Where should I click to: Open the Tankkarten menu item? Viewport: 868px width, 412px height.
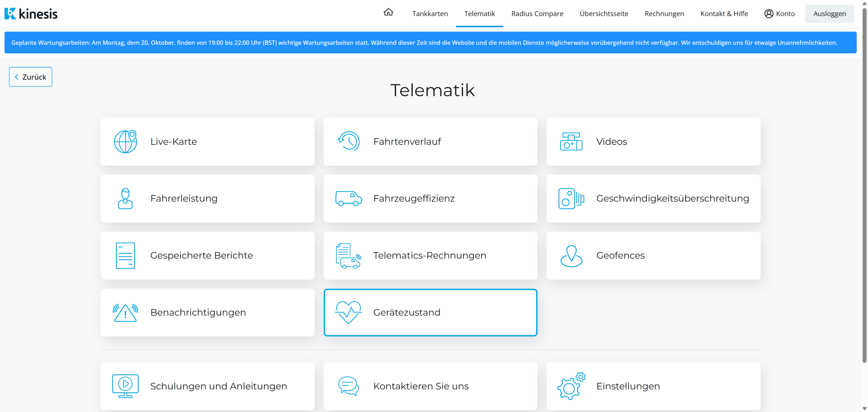coord(430,14)
